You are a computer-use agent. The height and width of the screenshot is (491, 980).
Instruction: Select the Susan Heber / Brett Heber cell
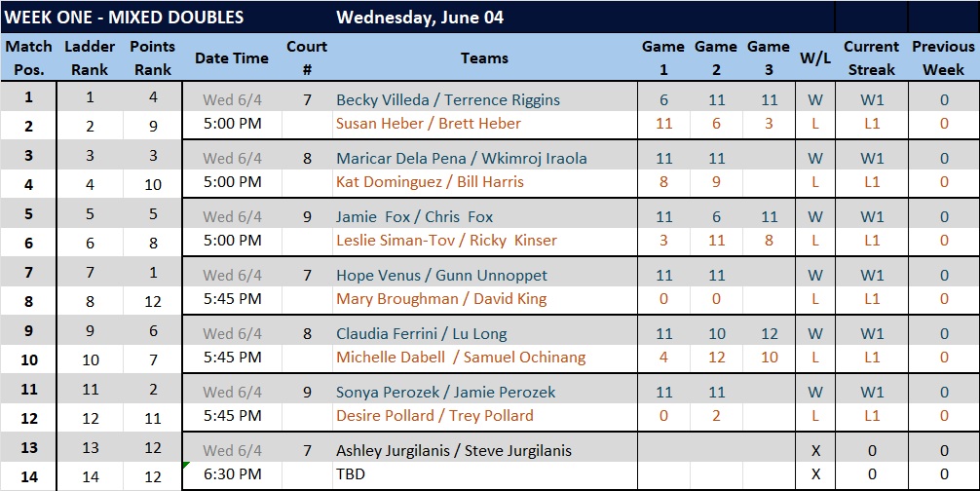(484, 124)
